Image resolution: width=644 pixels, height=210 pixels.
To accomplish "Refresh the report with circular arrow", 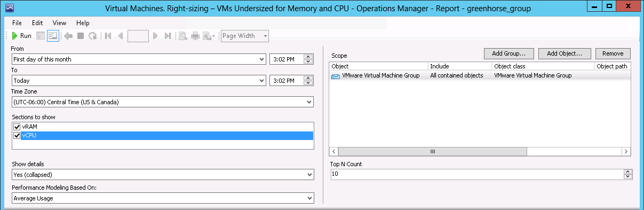I will pos(92,36).
